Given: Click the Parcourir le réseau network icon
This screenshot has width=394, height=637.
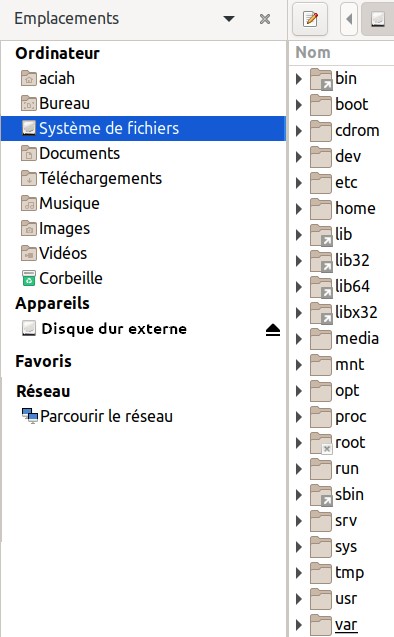Looking at the screenshot, I should [30, 416].
